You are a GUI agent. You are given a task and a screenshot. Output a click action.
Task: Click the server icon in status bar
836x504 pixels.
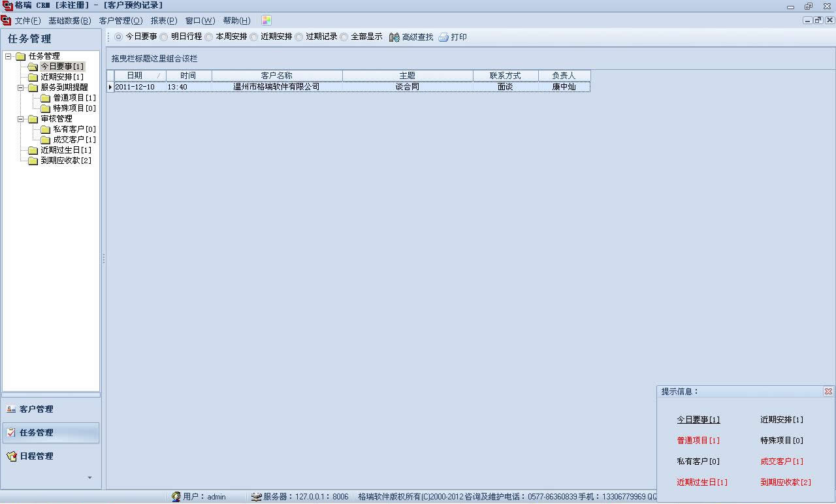point(257,497)
